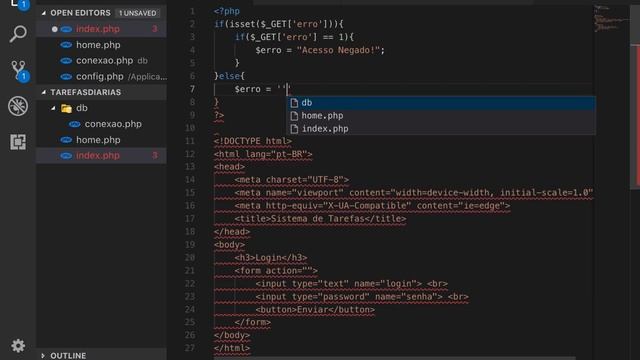Click the <title>Sistema de Tarefas</title> line
The width and height of the screenshot is (640, 360).
point(320,219)
